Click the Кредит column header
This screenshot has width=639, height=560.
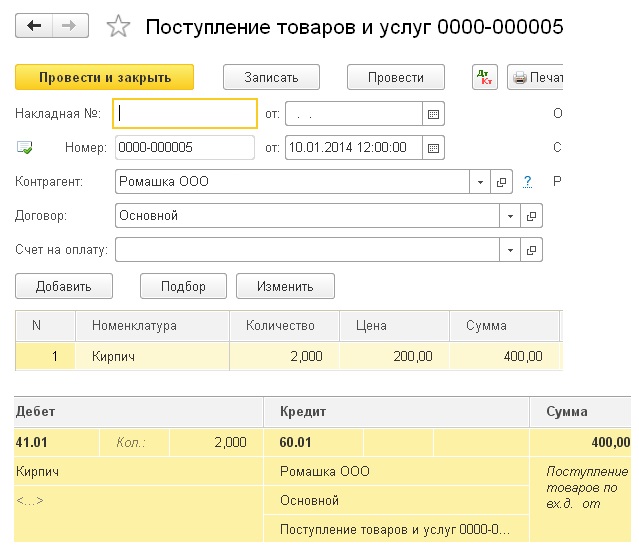coord(396,412)
